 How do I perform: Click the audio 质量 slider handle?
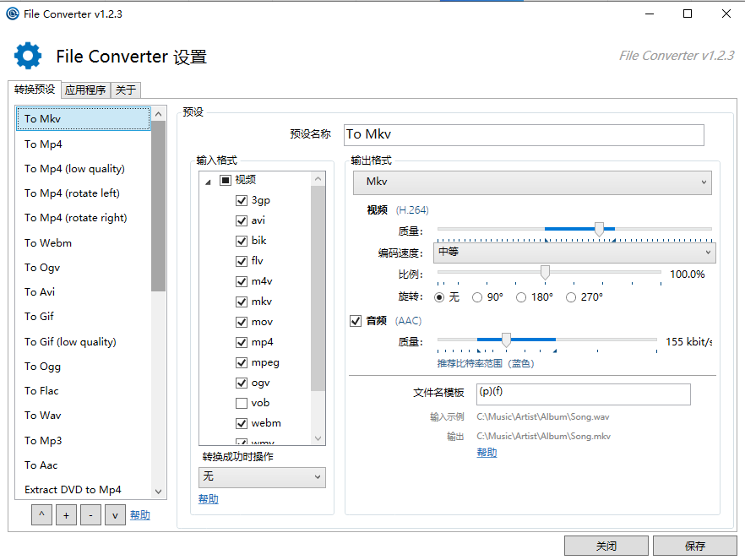pos(507,340)
